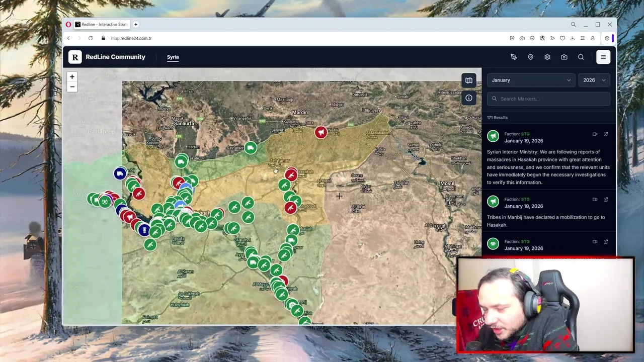Open the January month dropdown
This screenshot has height=362, width=644.
[531, 80]
